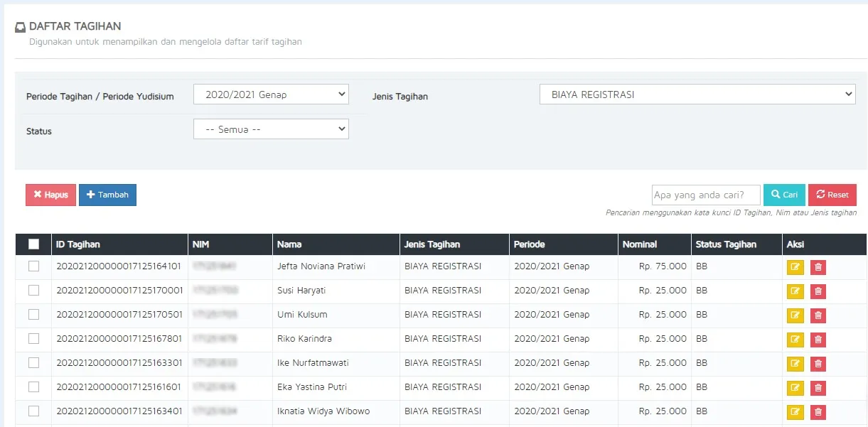Screen dimensions: 868x427
Task: Open the Jenis Tagihan dropdown showing BIAYA REGISTRASI
Action: [697, 94]
